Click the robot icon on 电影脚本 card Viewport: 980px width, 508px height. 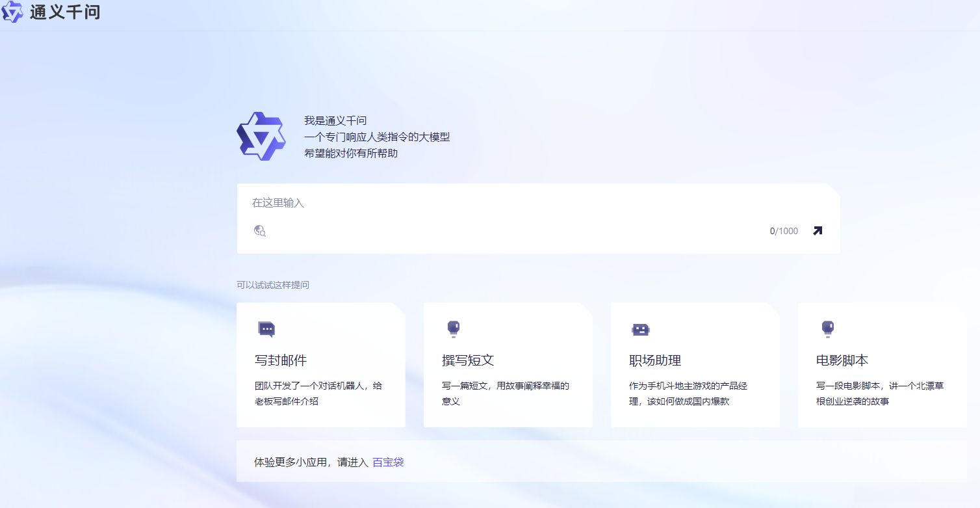(827, 329)
